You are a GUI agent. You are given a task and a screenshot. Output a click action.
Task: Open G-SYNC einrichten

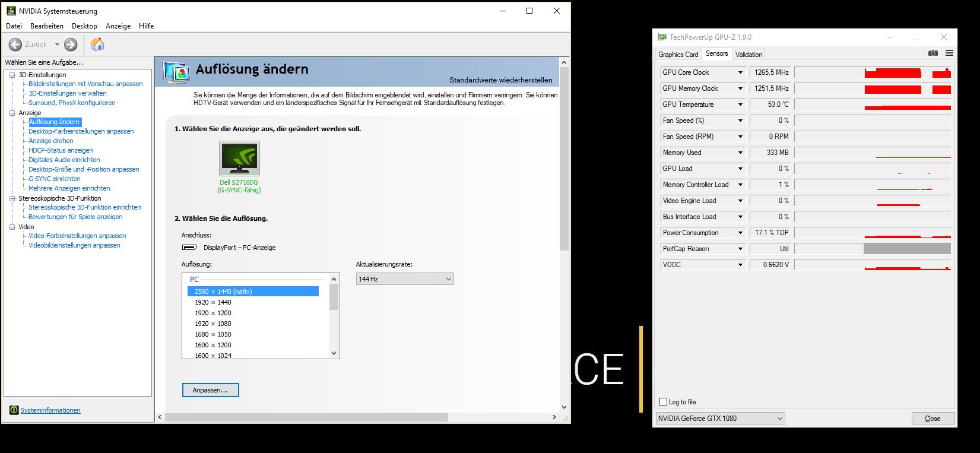(55, 179)
